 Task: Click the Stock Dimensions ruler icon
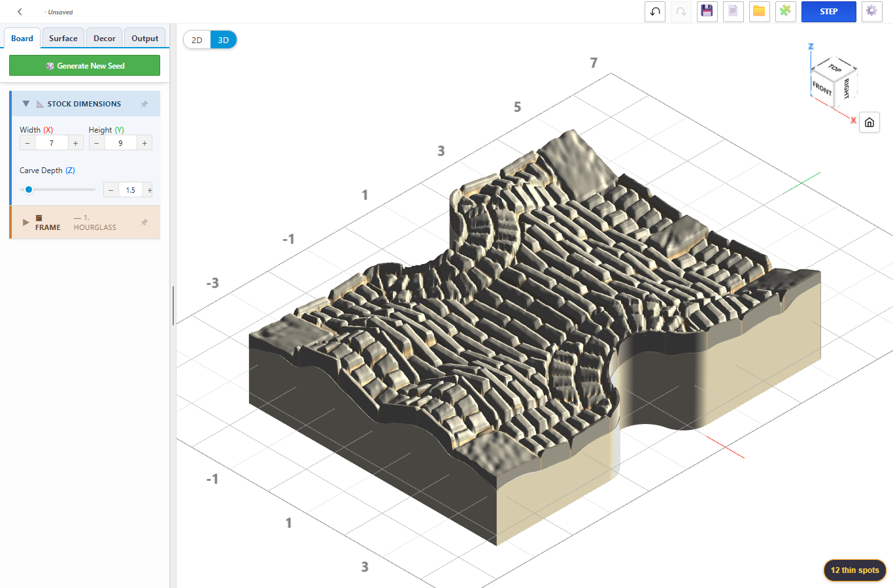pos(40,104)
